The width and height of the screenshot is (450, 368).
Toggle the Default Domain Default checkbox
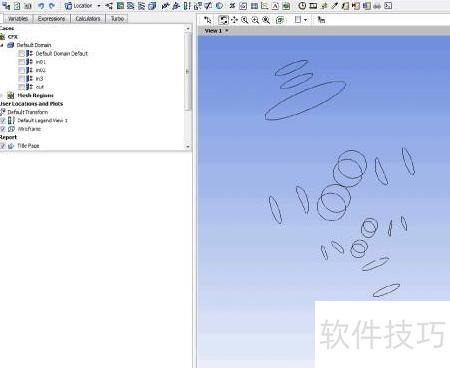coord(21,54)
